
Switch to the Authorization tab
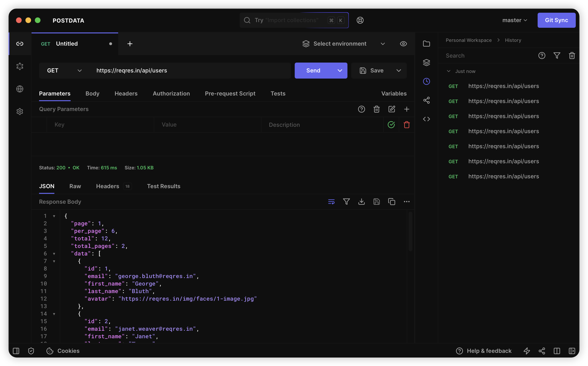click(171, 94)
